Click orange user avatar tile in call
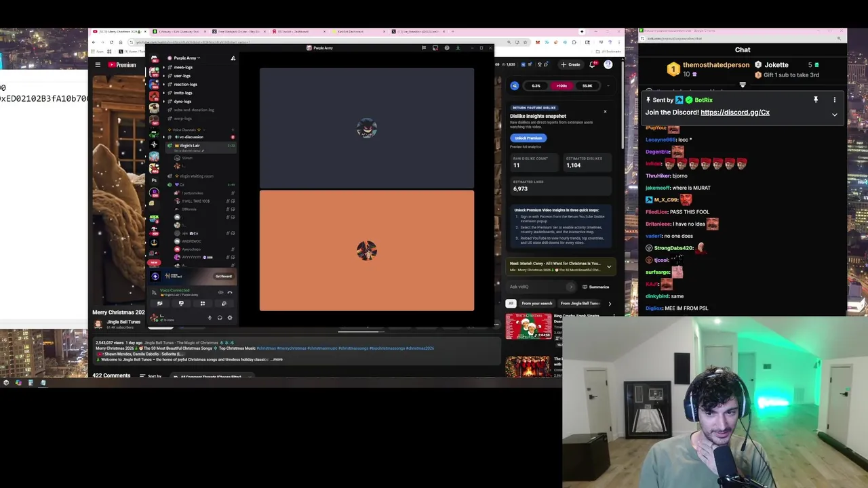This screenshot has width=868, height=488. (x=367, y=251)
